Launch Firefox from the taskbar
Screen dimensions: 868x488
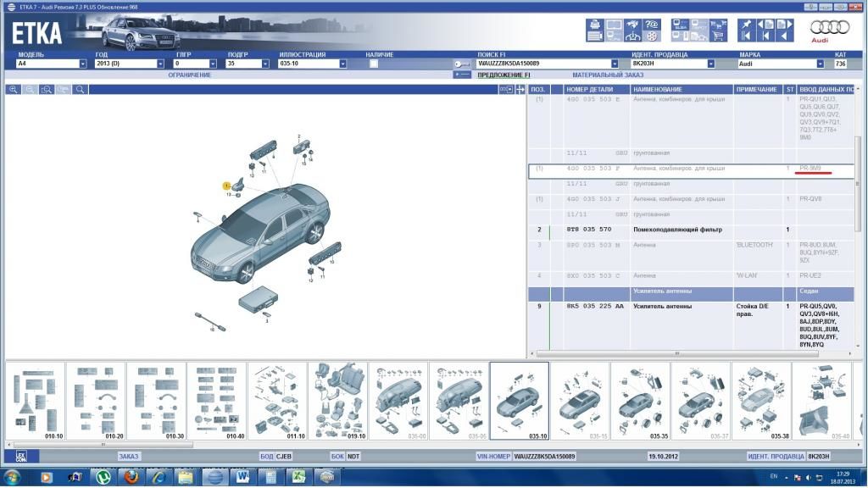coord(131,477)
